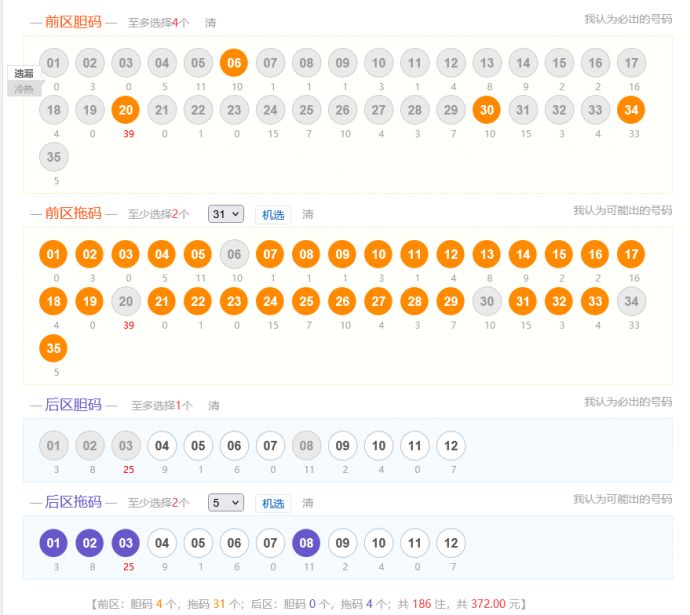The image size is (690, 615).
Task: Click ball 35 in 前区拖码 section
Action: (x=54, y=347)
